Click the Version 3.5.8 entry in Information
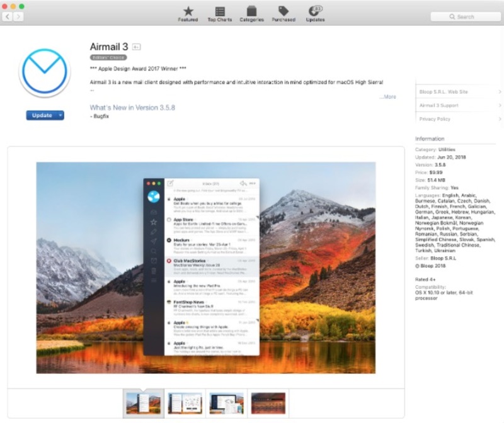Viewport: 504px width, 423px height. pos(430,165)
